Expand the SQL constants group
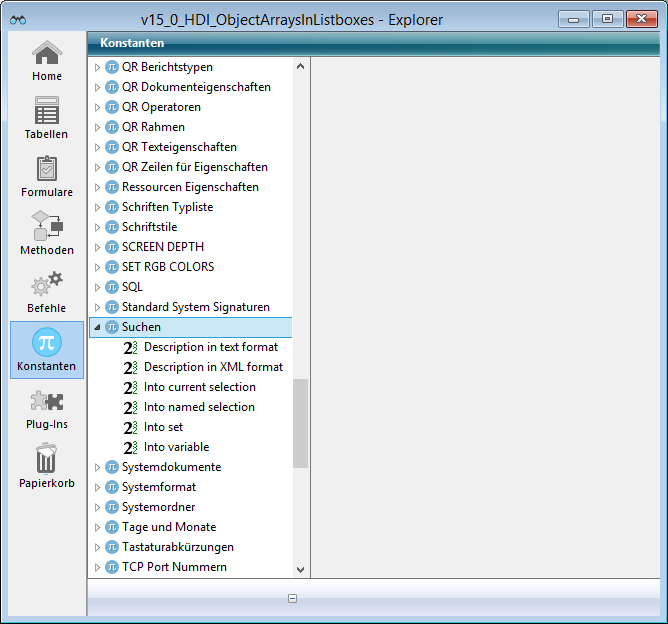 97,287
